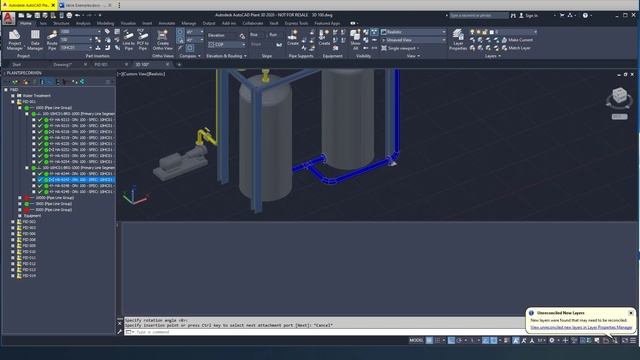
Task: Open Layer Properties manager
Action: [x=458, y=40]
